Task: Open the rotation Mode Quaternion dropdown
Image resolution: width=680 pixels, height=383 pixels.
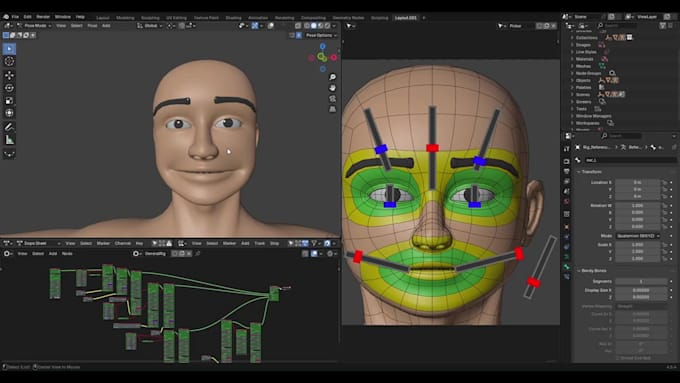Action: pos(638,236)
